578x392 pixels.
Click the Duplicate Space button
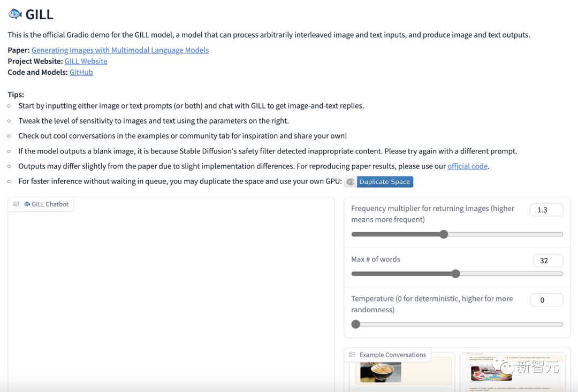tap(385, 182)
